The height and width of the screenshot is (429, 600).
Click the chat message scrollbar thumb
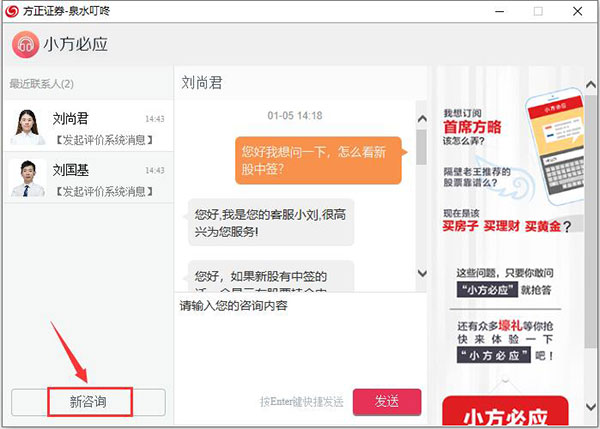[422, 147]
